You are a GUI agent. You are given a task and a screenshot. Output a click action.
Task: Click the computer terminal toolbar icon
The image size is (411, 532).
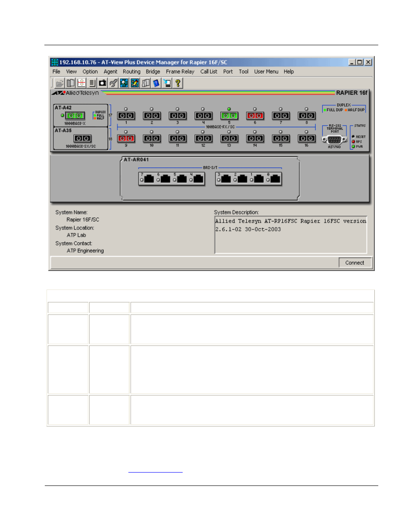167,83
